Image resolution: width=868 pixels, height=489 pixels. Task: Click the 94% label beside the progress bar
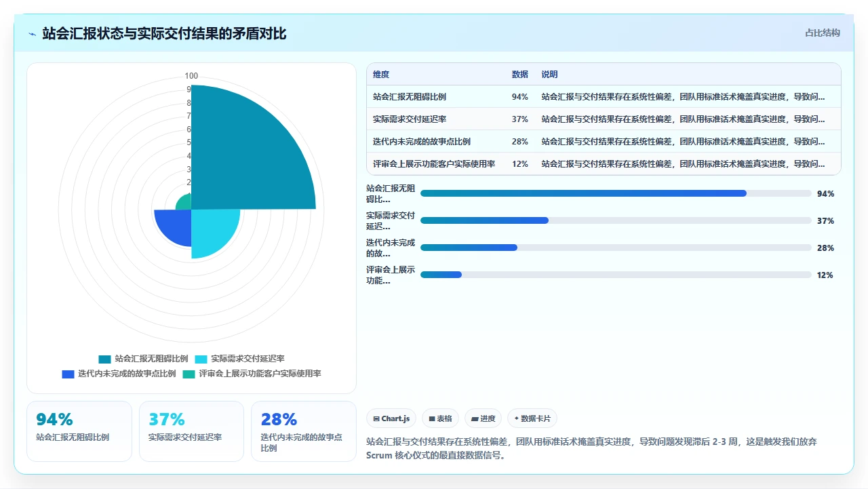tap(825, 193)
